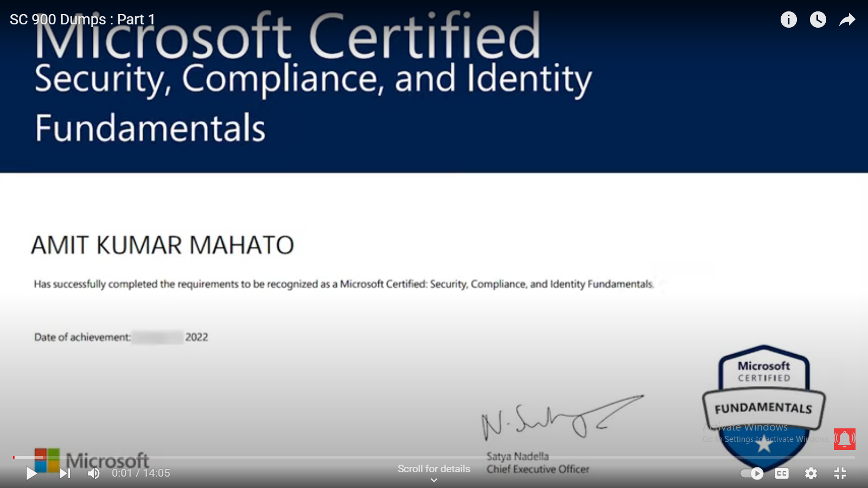Exit full screen mode
Screen dimensions: 868x488
click(x=840, y=473)
